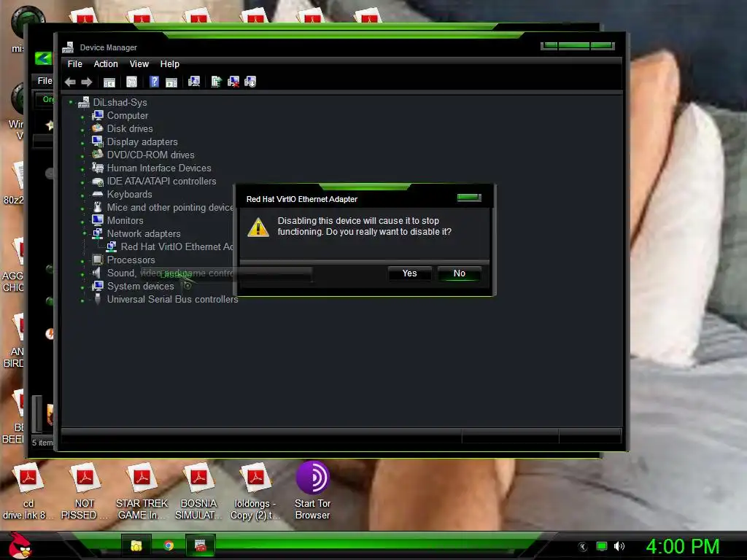
Task: Click the Back arrow in Device Manager toolbar
Action: pyautogui.click(x=70, y=82)
